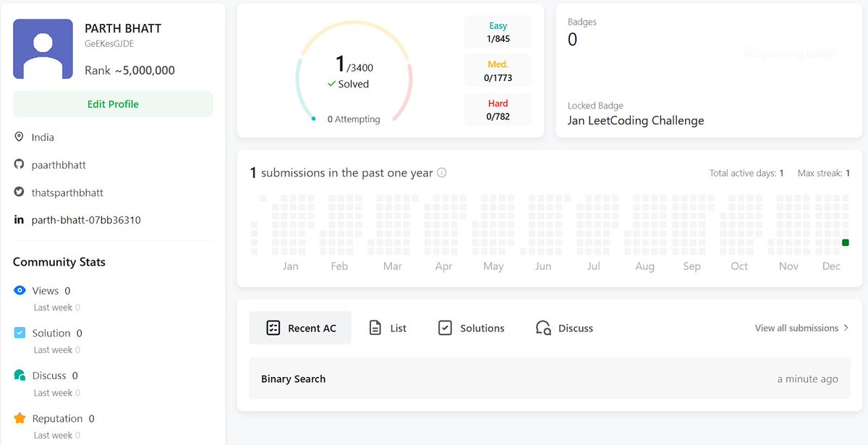
Task: Click the Jan LeetCoding Challenge locked badge
Action: (x=636, y=121)
